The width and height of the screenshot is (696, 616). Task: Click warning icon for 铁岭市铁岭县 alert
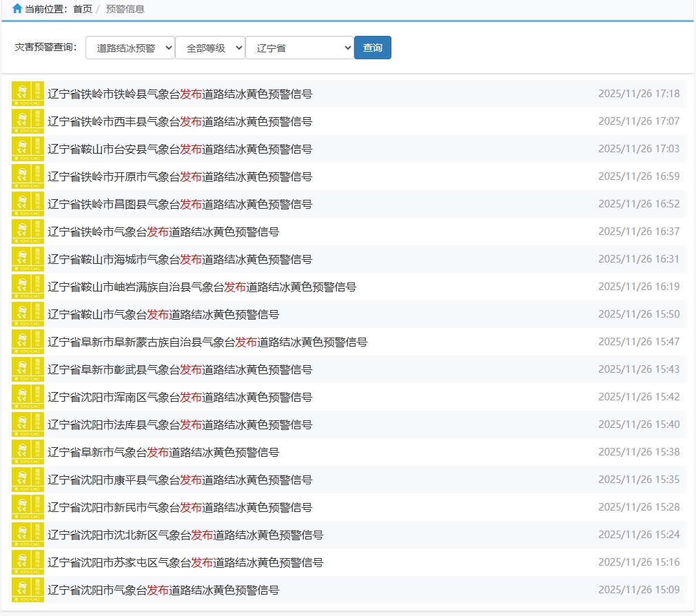pyautogui.click(x=28, y=94)
